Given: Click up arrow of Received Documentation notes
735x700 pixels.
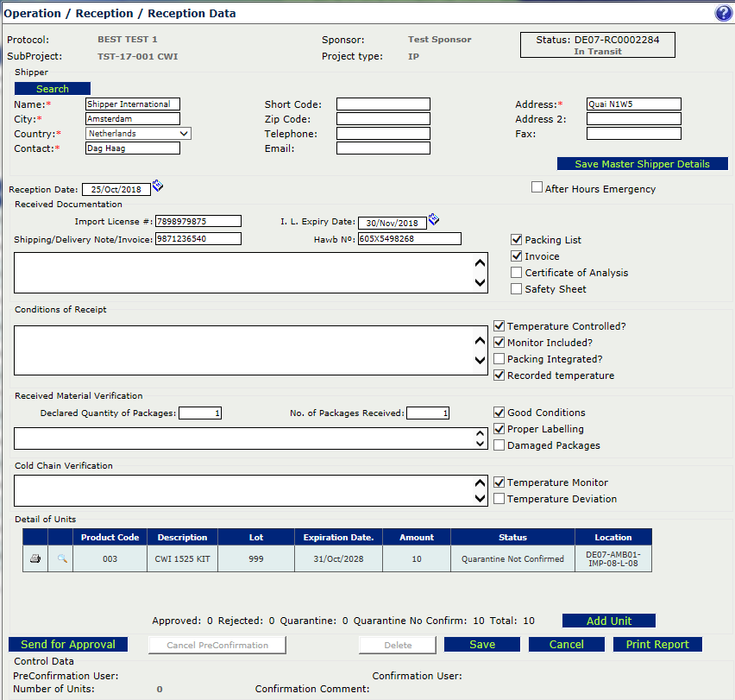Looking at the screenshot, I should pos(480,263).
